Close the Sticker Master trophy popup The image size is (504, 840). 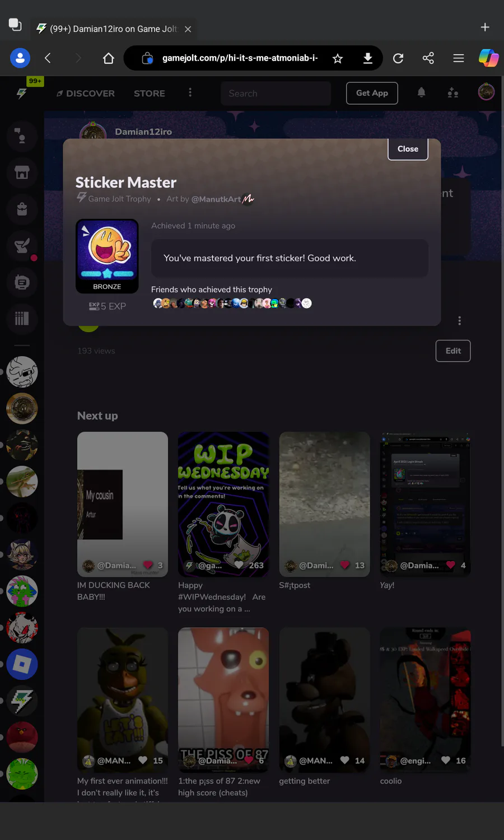coord(408,149)
